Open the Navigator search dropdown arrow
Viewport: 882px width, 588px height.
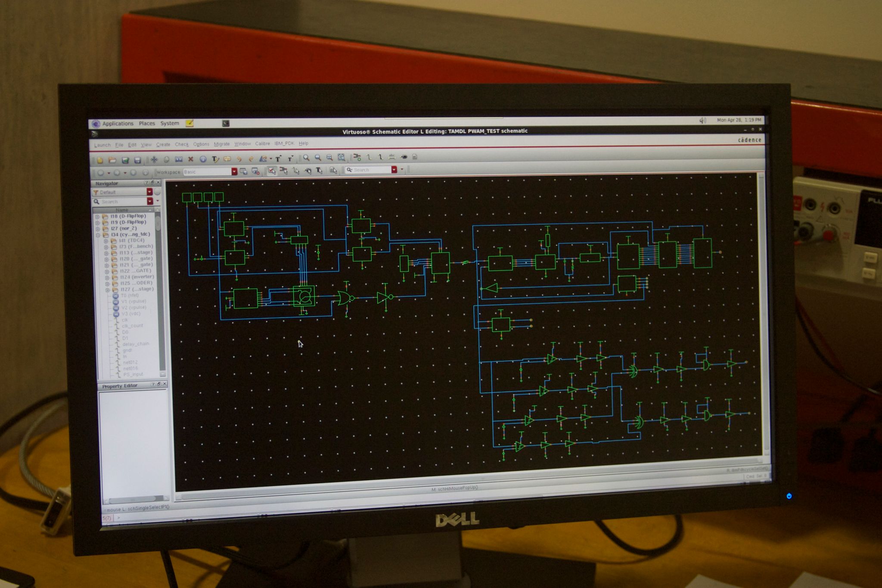(150, 201)
